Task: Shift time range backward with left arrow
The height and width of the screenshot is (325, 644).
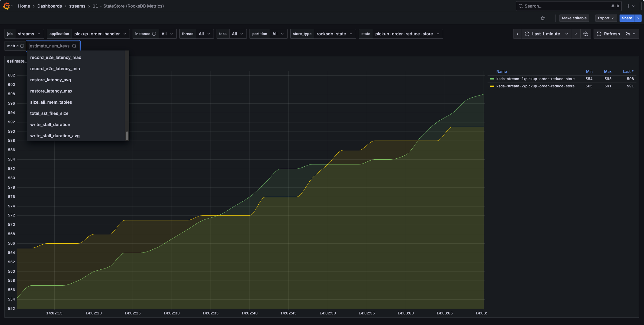Action: pos(517,34)
